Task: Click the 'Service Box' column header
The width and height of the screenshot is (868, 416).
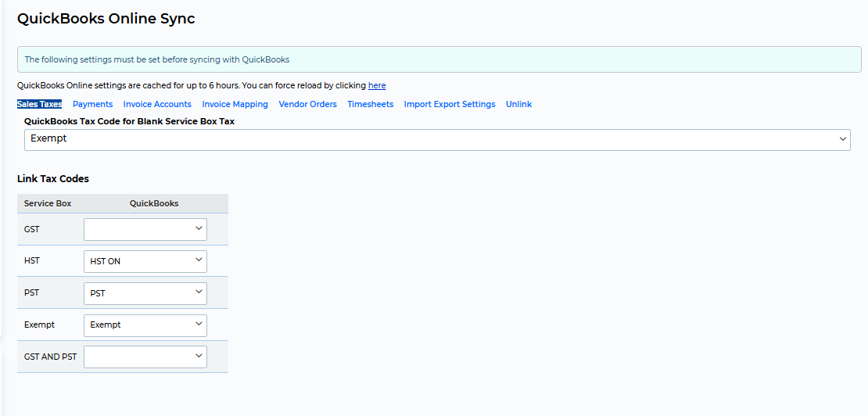Action: 48,203
